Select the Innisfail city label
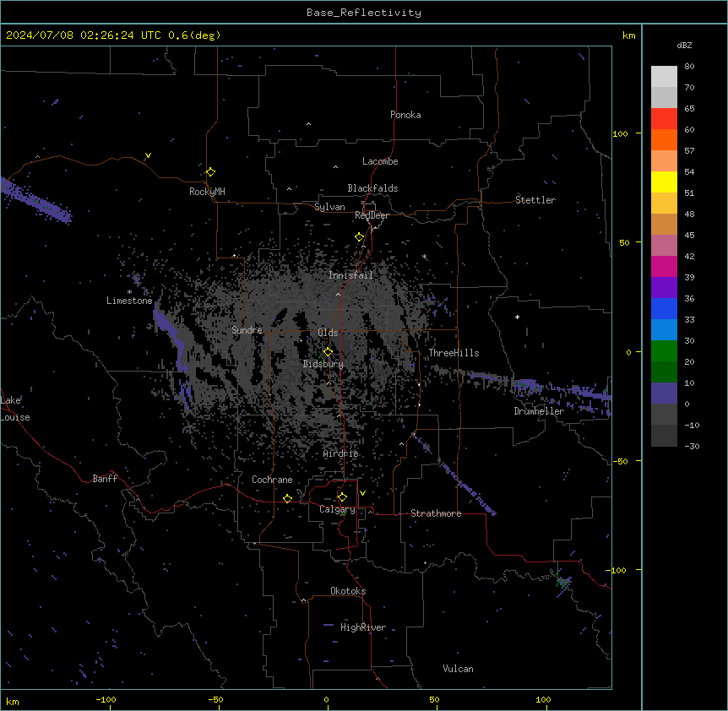The width and height of the screenshot is (728, 711). [x=350, y=275]
